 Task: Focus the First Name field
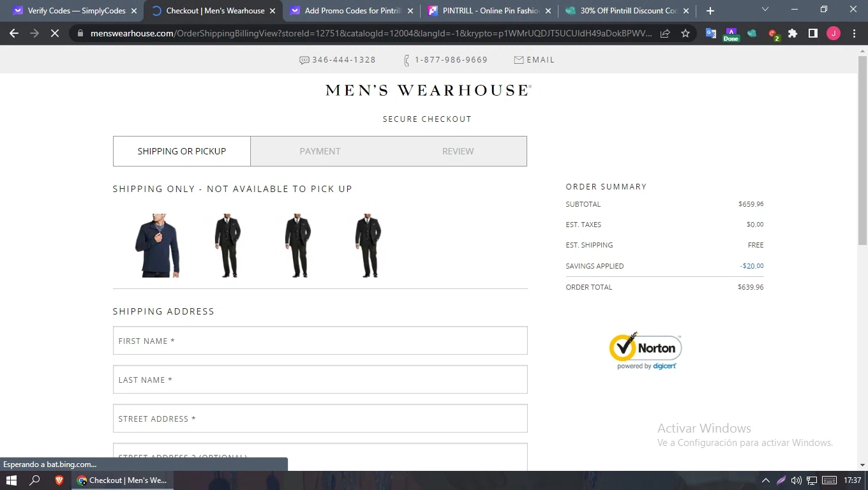pos(320,341)
